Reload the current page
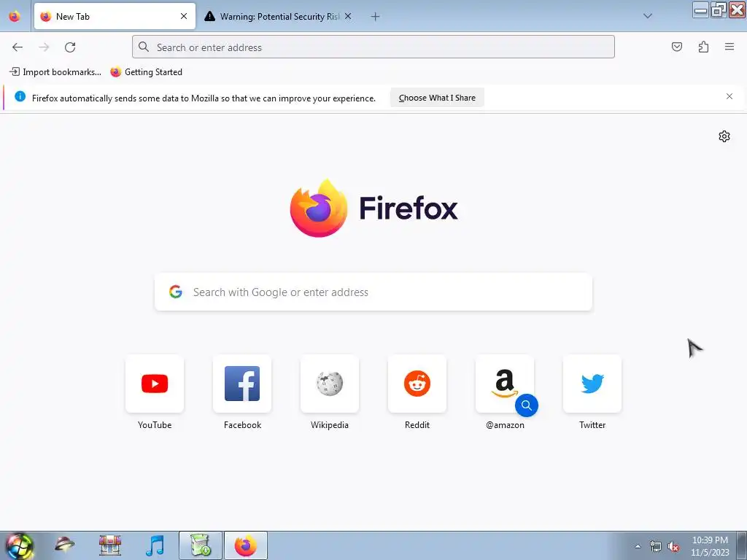The width and height of the screenshot is (747, 560). pos(70,47)
